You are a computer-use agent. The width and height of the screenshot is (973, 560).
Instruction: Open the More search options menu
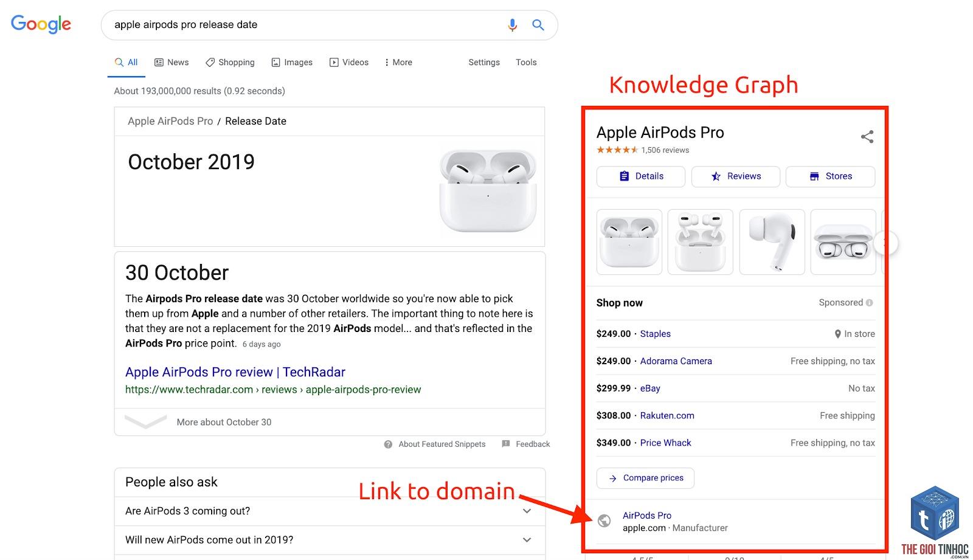[398, 63]
